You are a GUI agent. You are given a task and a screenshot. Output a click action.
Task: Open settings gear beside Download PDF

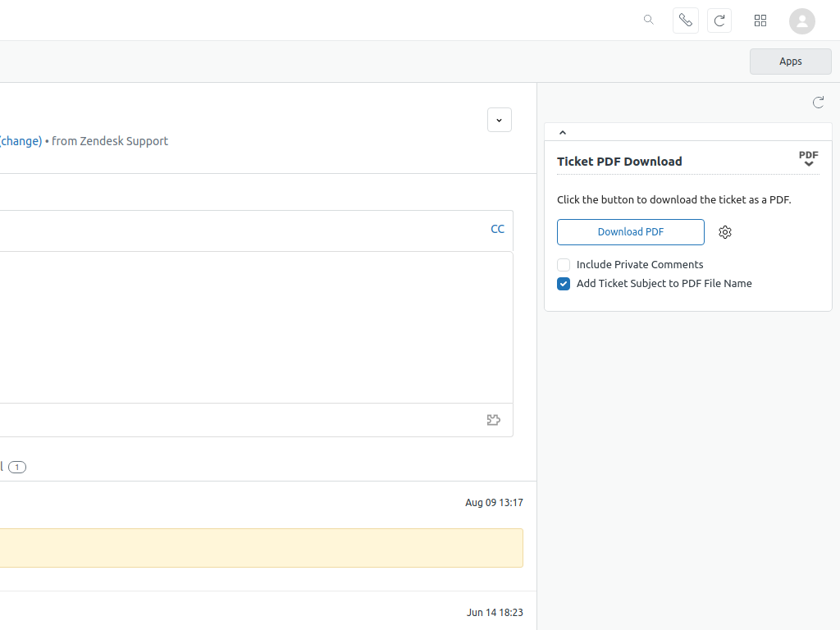click(x=725, y=232)
